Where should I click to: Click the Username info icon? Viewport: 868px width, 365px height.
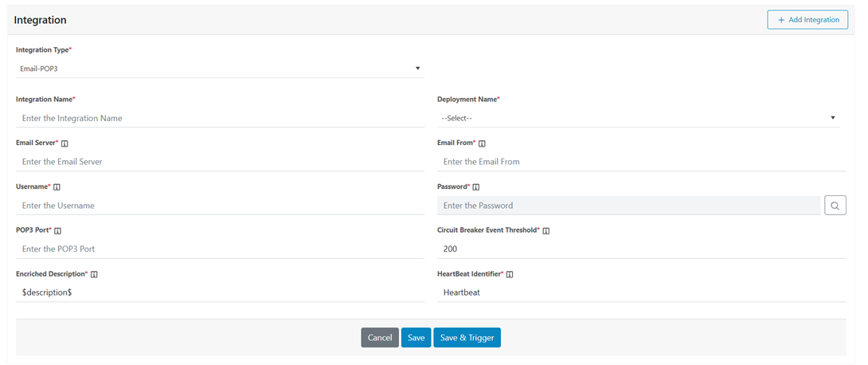tap(57, 187)
